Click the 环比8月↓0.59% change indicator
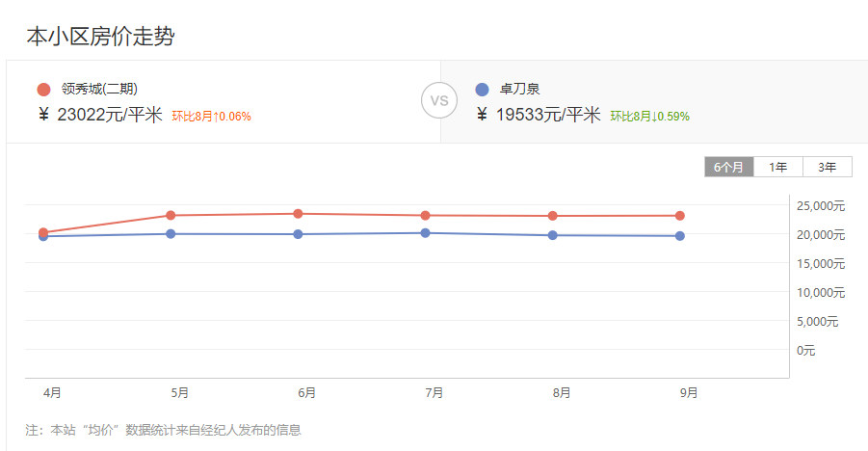 (x=650, y=117)
